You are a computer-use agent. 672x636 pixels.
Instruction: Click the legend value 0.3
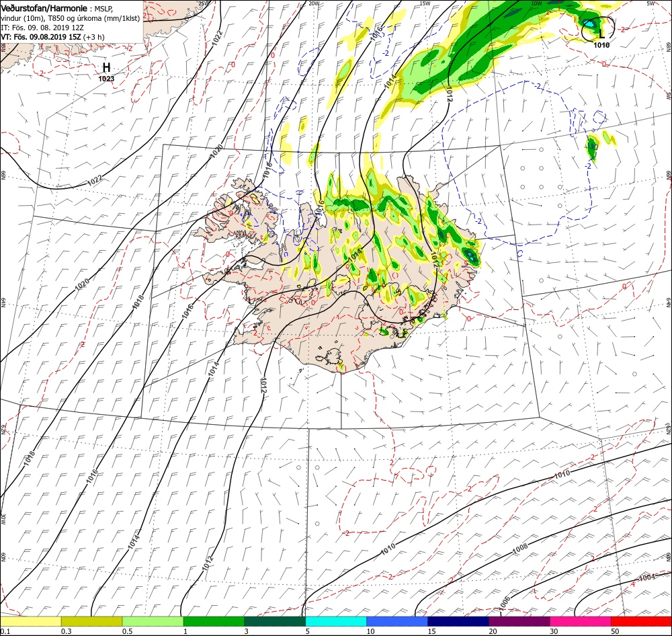point(67,631)
